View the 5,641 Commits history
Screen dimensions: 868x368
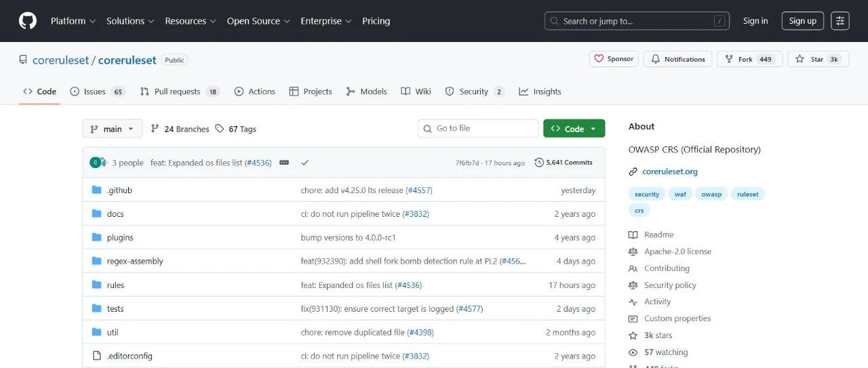[564, 163]
